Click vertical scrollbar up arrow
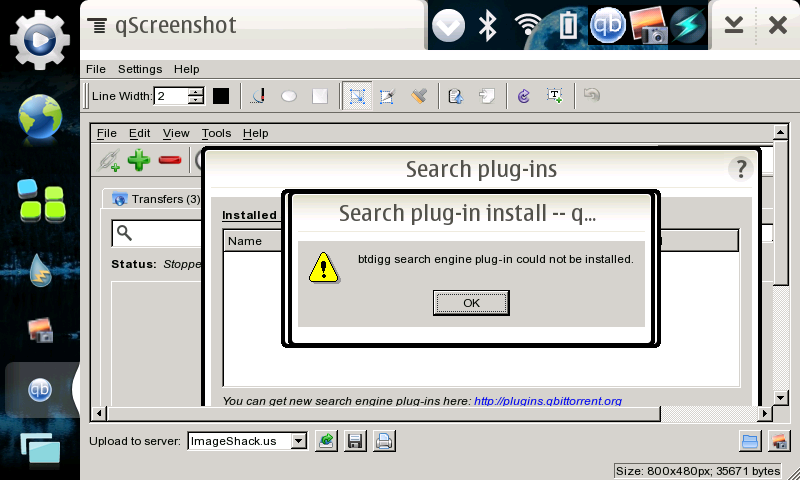The width and height of the screenshot is (800, 480). pos(781,132)
